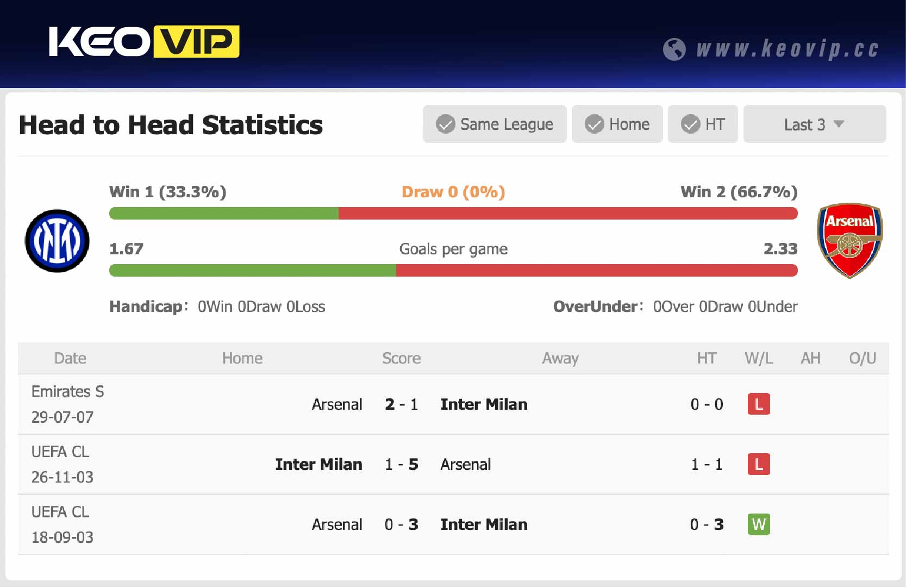Screen dimensions: 906x588
Task: Select the W/L column header
Action: 759,358
